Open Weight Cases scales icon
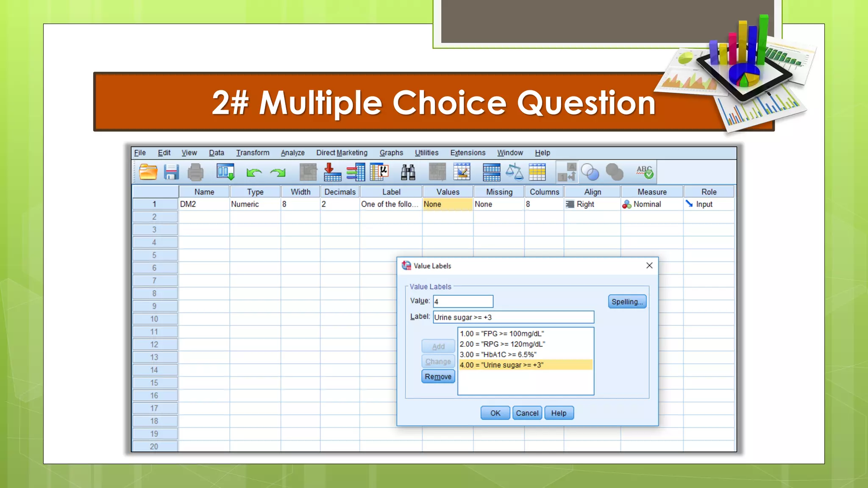Image resolution: width=868 pixels, height=488 pixels. pyautogui.click(x=514, y=172)
